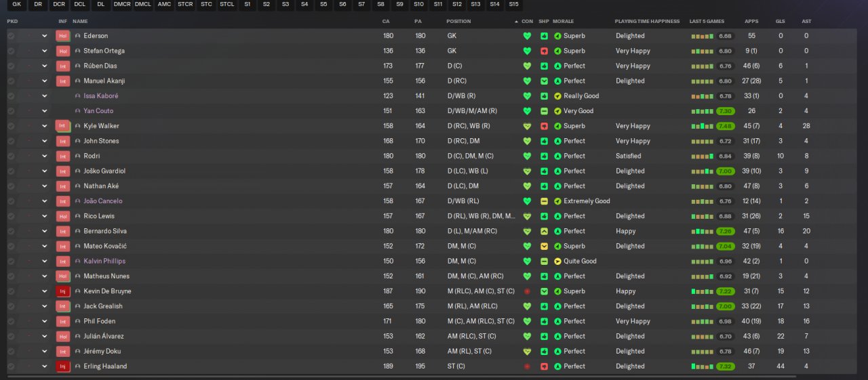
Task: Click Kyle Walker's assists value 28
Action: (x=806, y=126)
